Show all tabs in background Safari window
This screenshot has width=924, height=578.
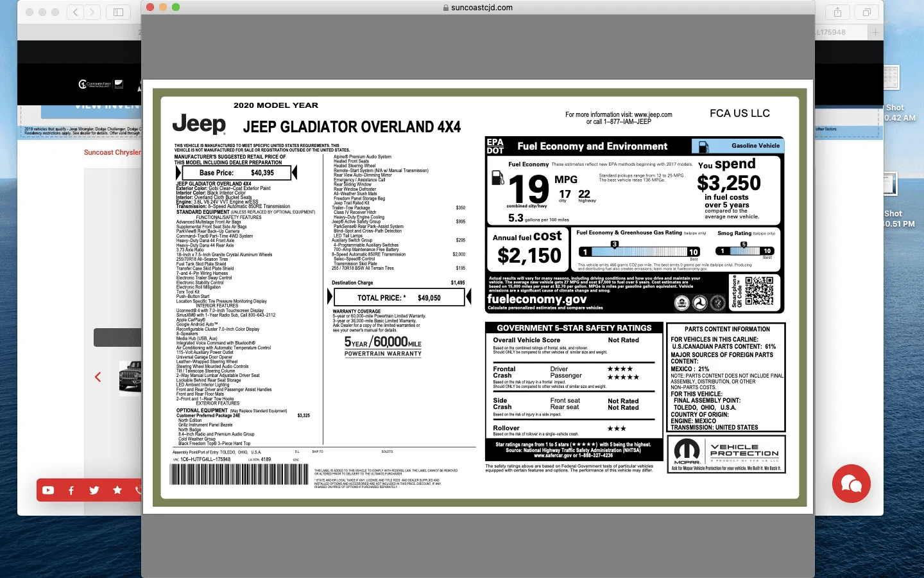866,12
